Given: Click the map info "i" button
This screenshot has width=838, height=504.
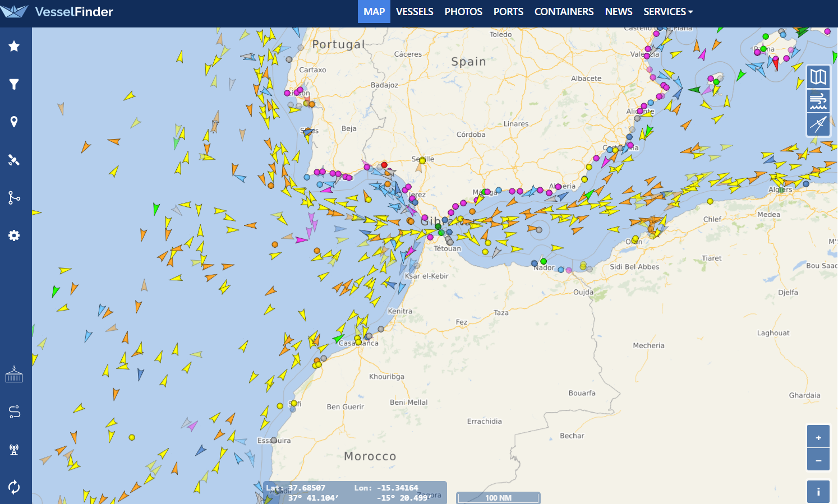Looking at the screenshot, I should (818, 492).
